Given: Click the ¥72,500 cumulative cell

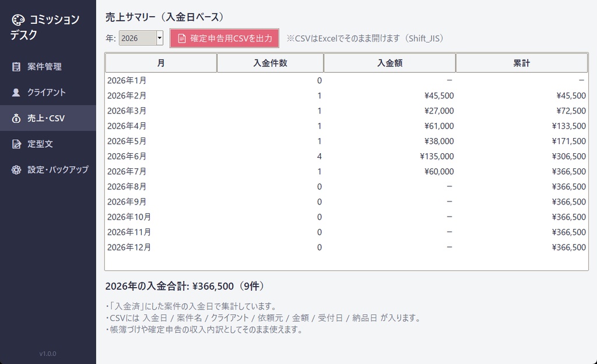Looking at the screenshot, I should pos(571,111).
